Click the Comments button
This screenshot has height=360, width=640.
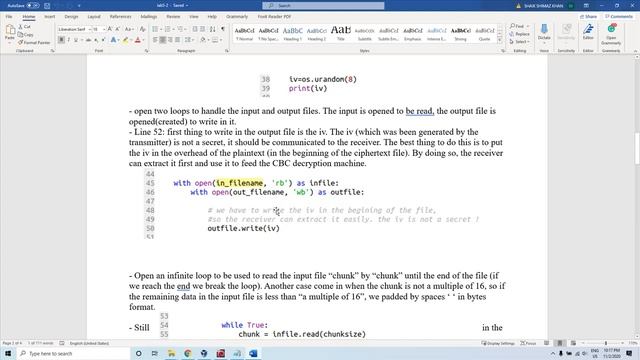pos(619,17)
